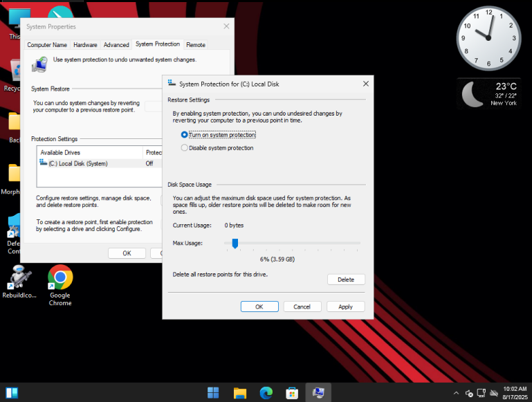Launch Microsoft Edge from taskbar
This screenshot has width=532, height=402.
coord(266,393)
